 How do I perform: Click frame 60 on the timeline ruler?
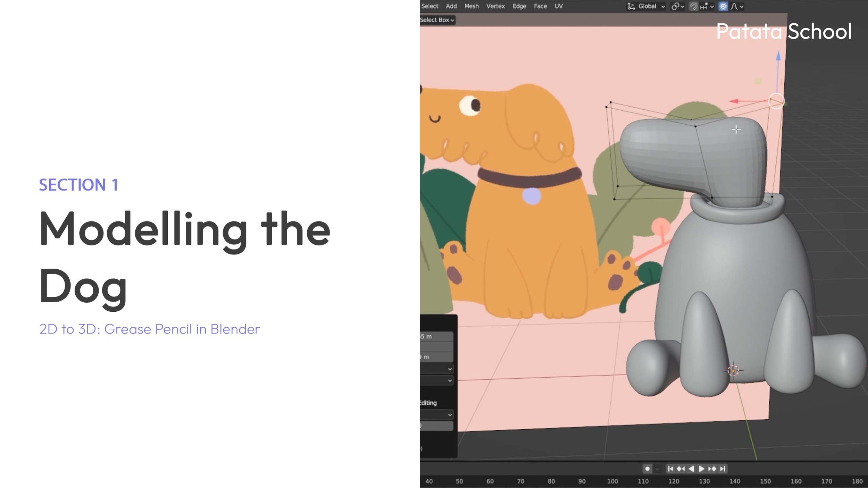(x=490, y=481)
